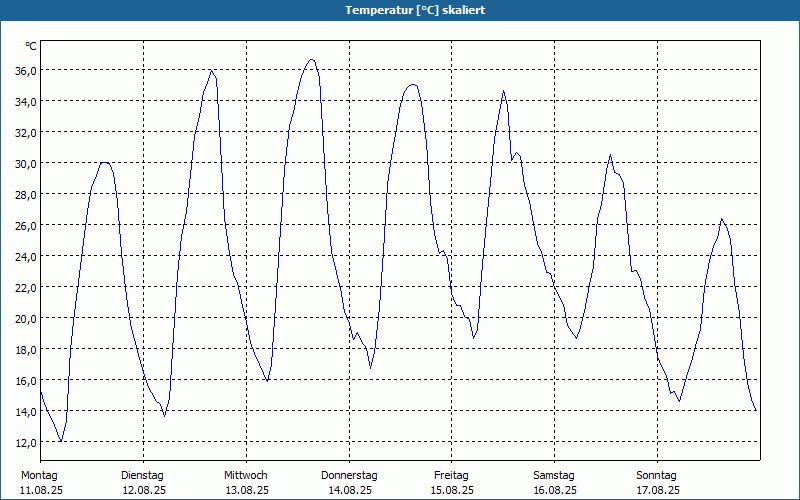Select the 28,0 y-axis label
The image size is (800, 500).
point(26,195)
